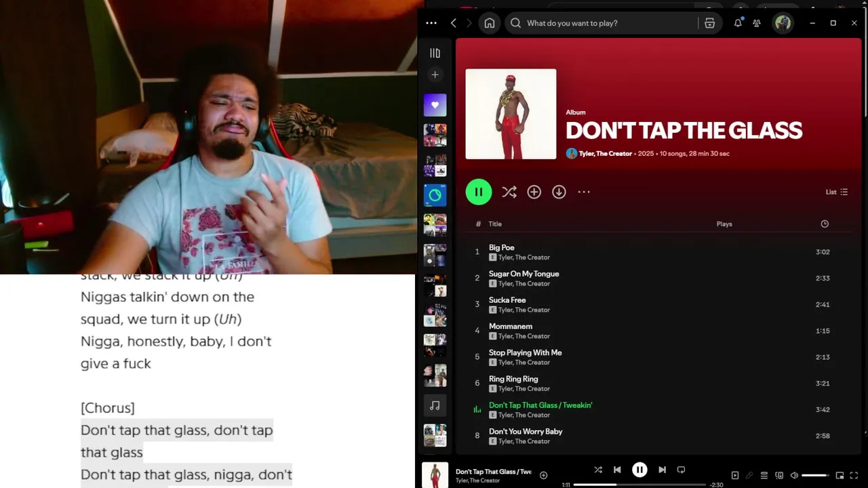Viewport: 868px width, 488px height.
Task: Open the notifications bell
Action: 738,23
